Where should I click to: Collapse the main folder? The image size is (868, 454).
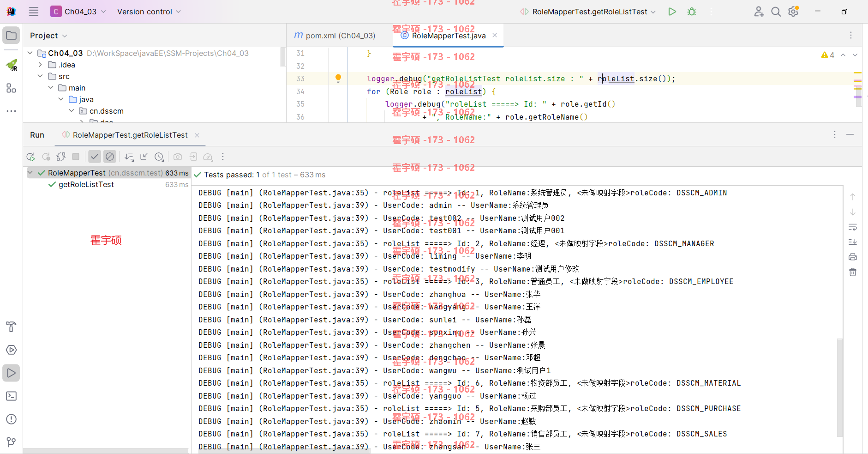point(51,88)
